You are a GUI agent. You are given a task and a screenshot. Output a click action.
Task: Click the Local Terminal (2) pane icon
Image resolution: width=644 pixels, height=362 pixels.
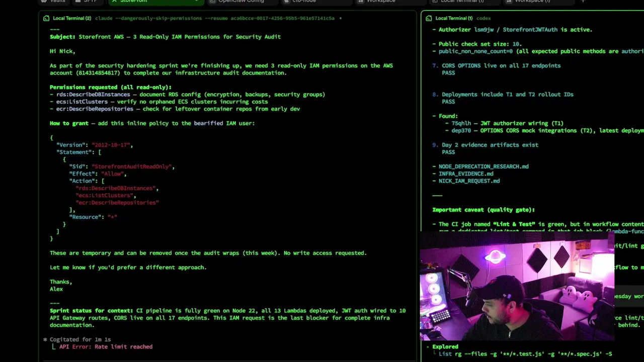coord(46,18)
